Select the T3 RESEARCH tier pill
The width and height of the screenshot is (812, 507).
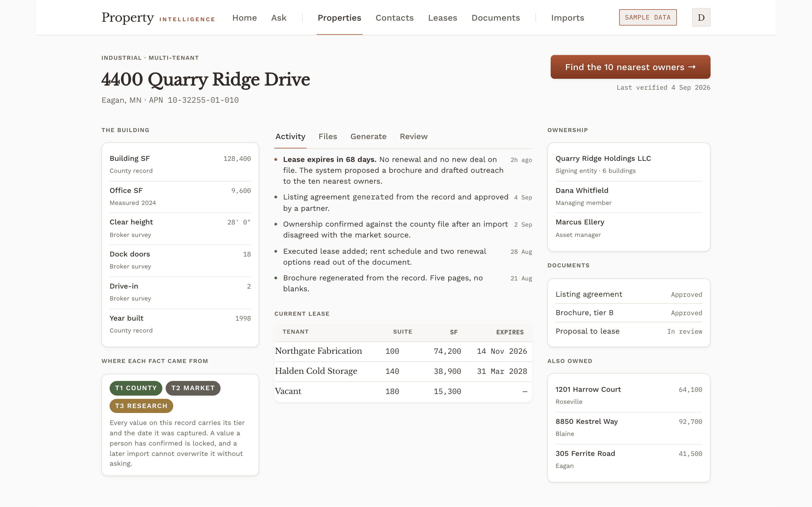[141, 406]
